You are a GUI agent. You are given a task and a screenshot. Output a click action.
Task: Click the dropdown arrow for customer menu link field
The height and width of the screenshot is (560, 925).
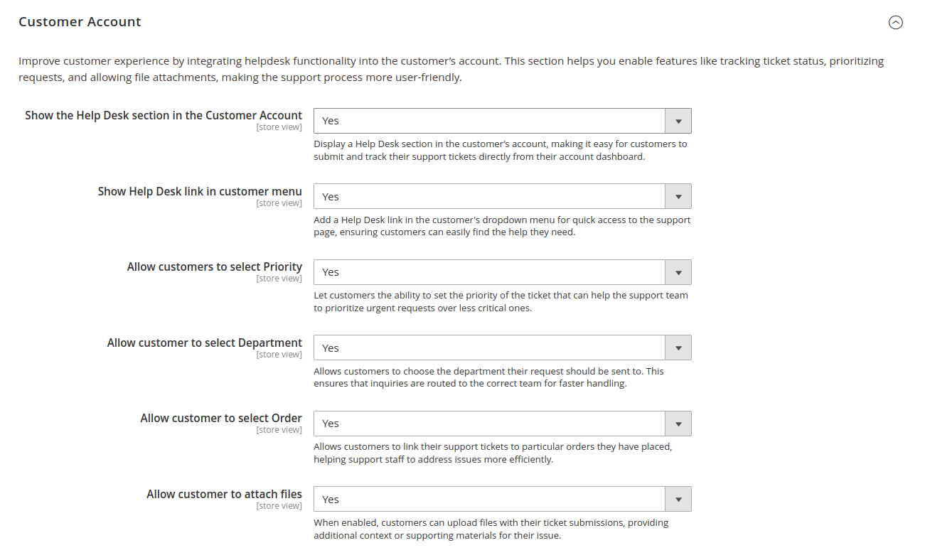point(678,196)
